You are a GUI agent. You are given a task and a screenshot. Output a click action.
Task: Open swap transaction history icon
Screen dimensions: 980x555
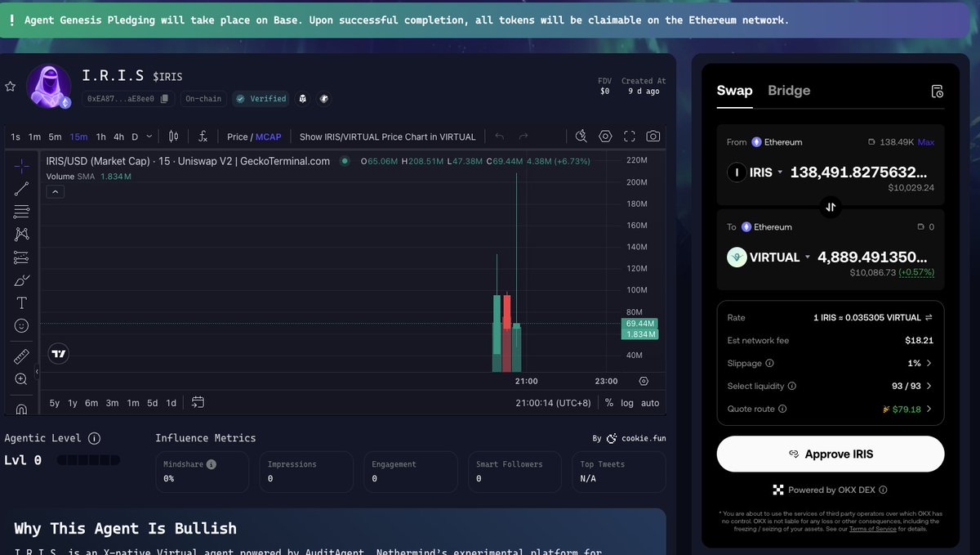[x=937, y=92]
